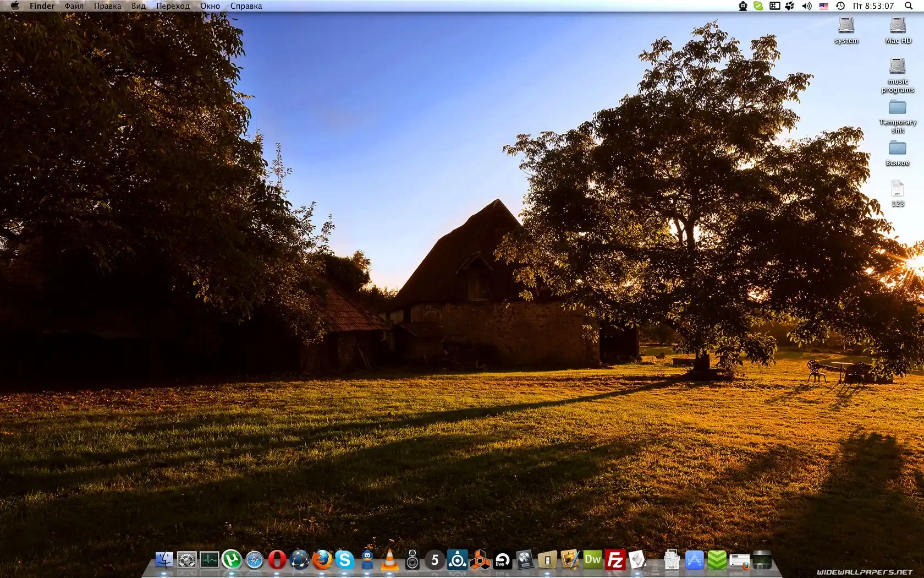This screenshot has width=924, height=578.
Task: Expand the Apple menu
Action: click(x=15, y=6)
